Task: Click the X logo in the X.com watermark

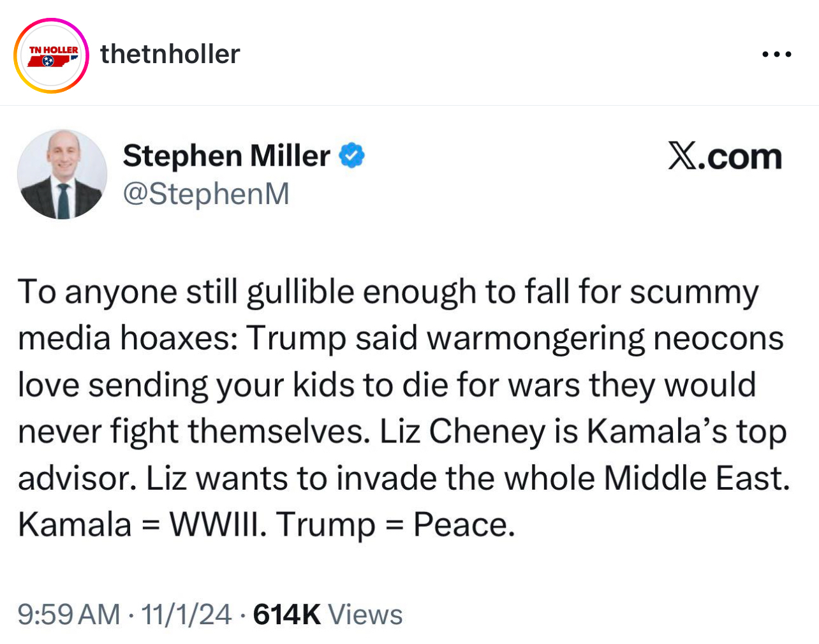Action: (x=681, y=156)
